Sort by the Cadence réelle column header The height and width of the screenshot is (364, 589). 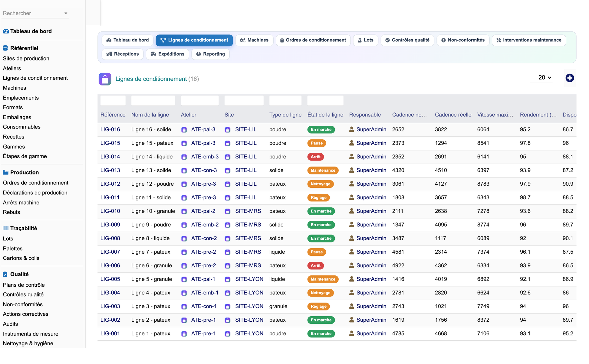point(453,115)
